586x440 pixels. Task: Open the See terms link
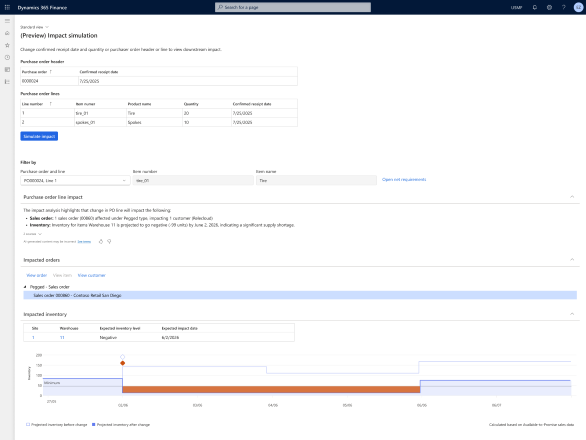point(84,241)
